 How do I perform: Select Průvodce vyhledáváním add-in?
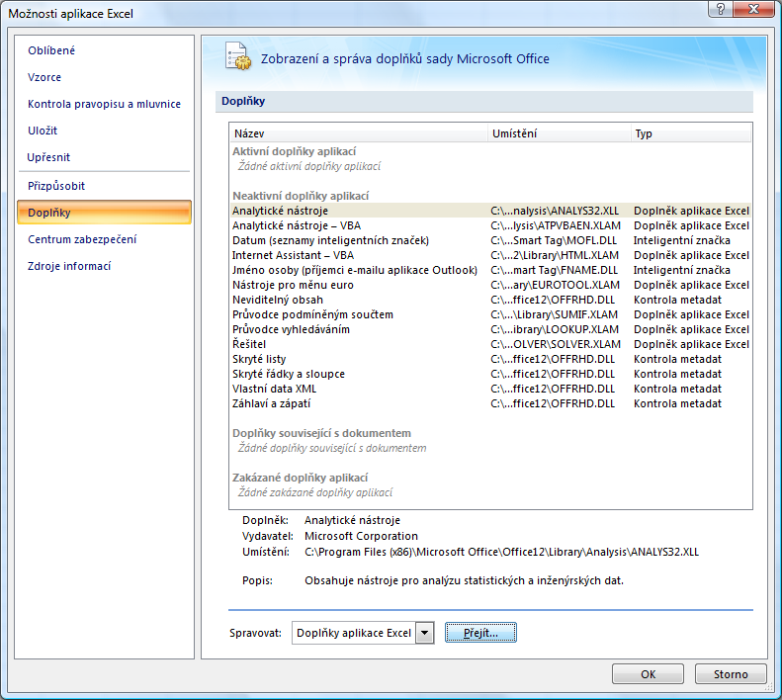click(x=490, y=329)
